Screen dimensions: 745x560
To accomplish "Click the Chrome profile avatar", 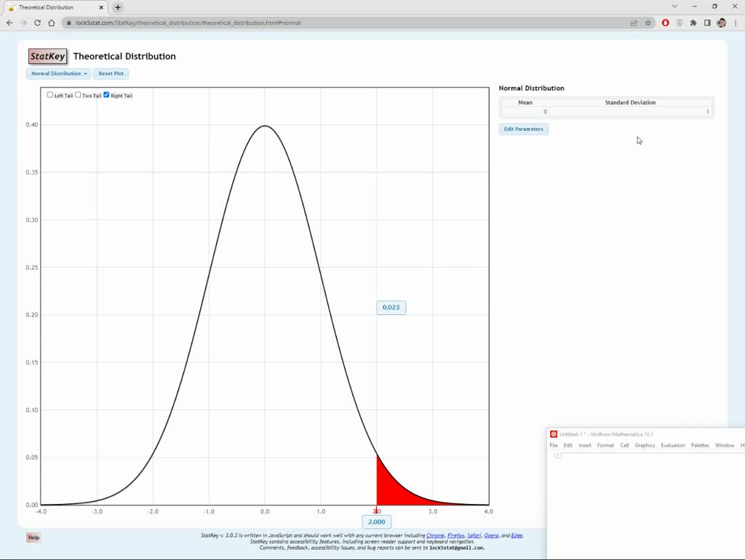I will tap(720, 23).
